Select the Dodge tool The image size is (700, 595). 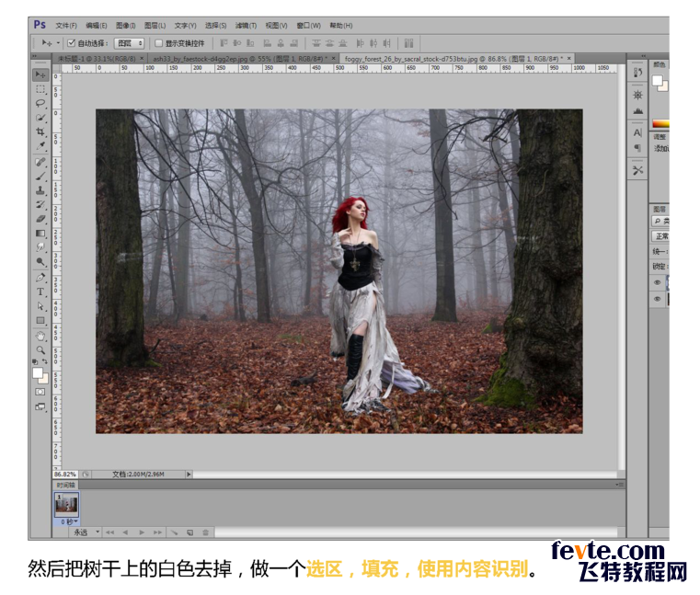pos(40,261)
